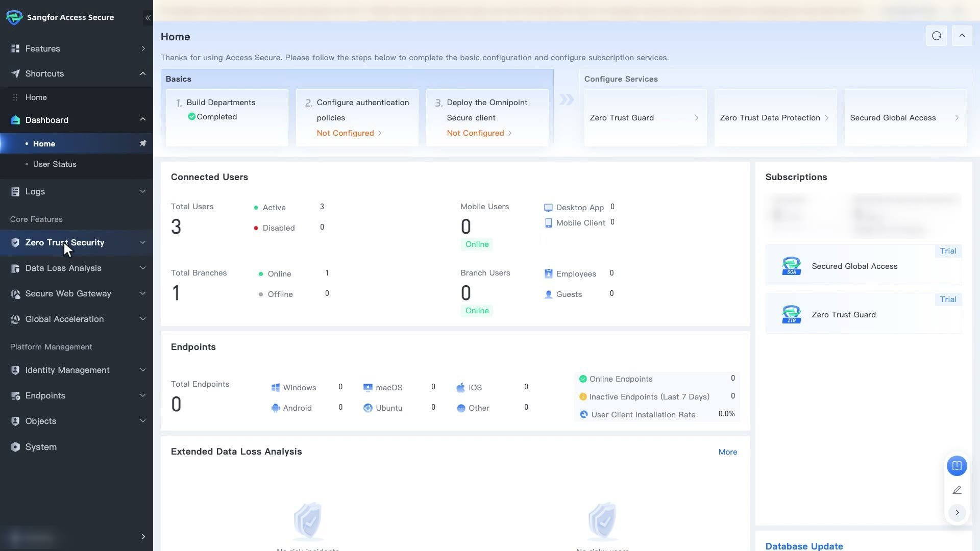Viewport: 980px width, 551px height.
Task: Open the Features submenu arrow
Action: [143, 48]
